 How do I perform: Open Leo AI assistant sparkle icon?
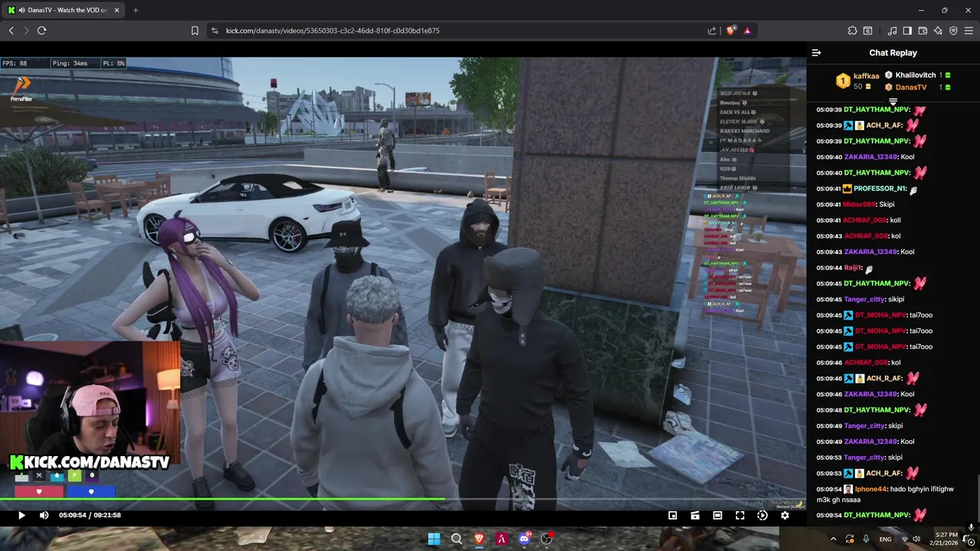[938, 31]
